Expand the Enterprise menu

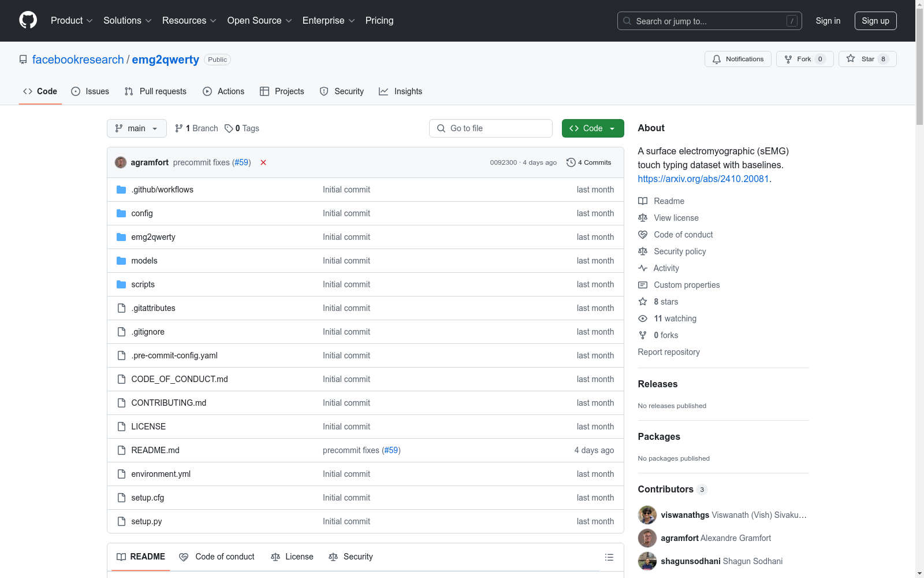(x=329, y=20)
